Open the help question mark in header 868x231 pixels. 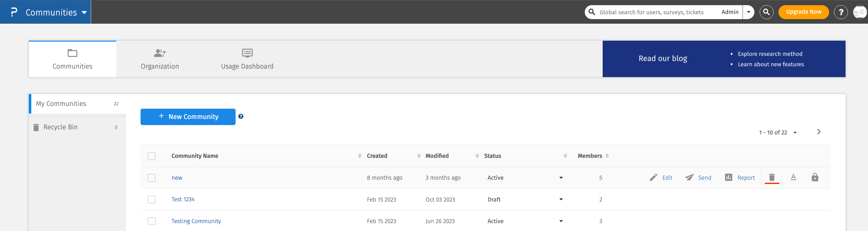[x=840, y=12]
